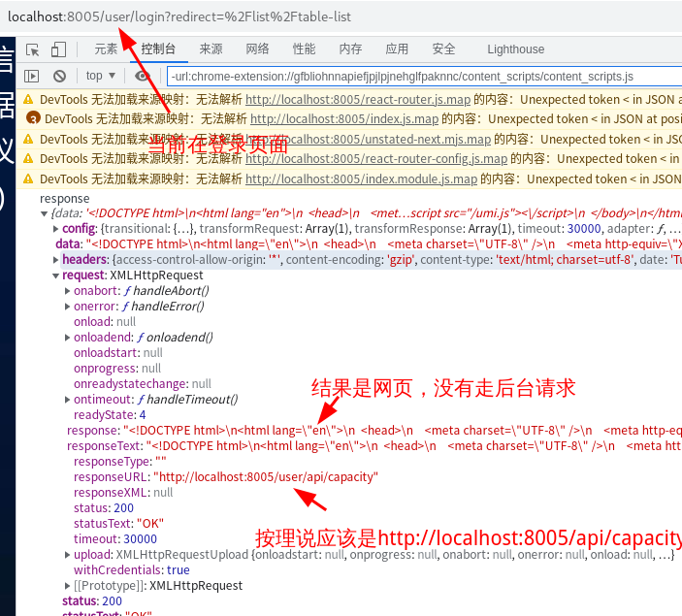Click the warning icon on index.module.js.map row
682x616 pixels.
28,179
